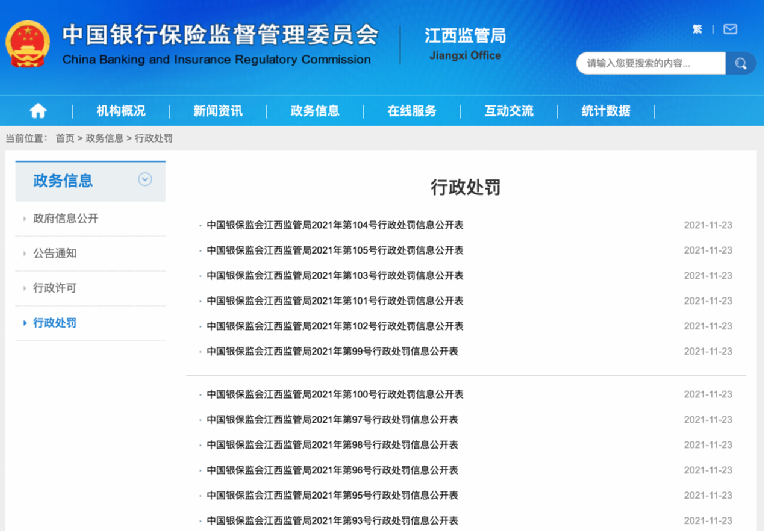Go to 首页 in breadcrumb
This screenshot has height=531, width=764.
tap(65, 138)
